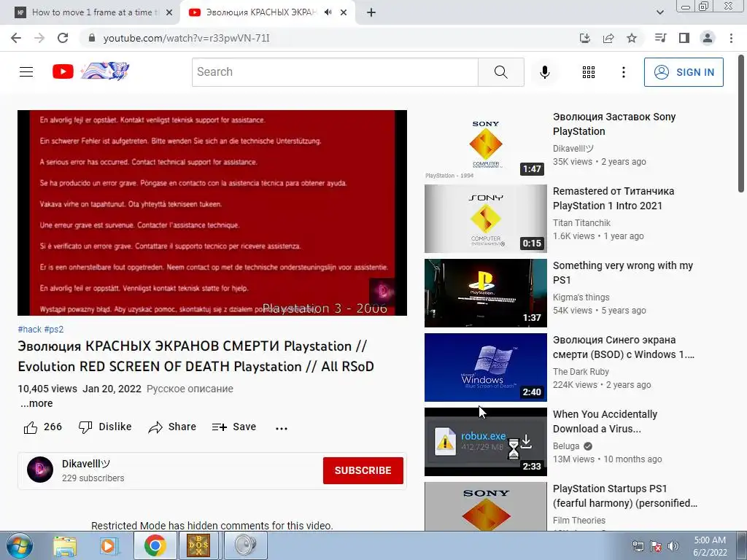Go back in browser

(x=16, y=38)
